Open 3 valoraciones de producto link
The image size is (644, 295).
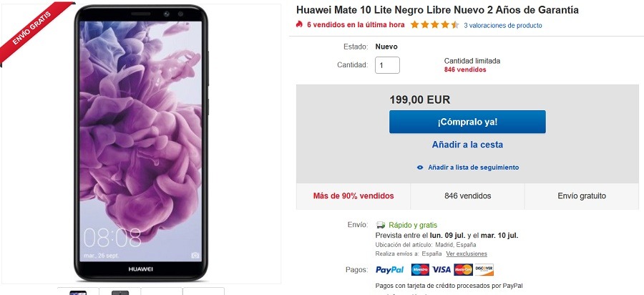point(503,26)
